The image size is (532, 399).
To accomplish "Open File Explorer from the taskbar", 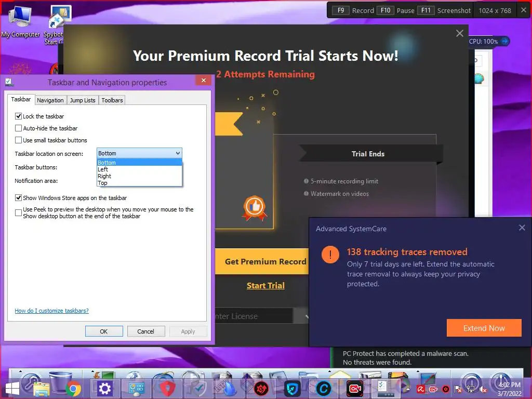I will pos(42,389).
